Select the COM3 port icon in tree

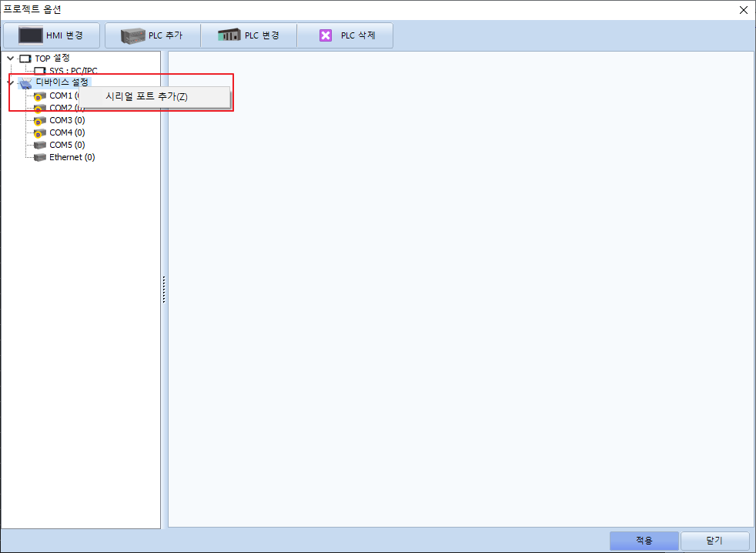[x=39, y=120]
